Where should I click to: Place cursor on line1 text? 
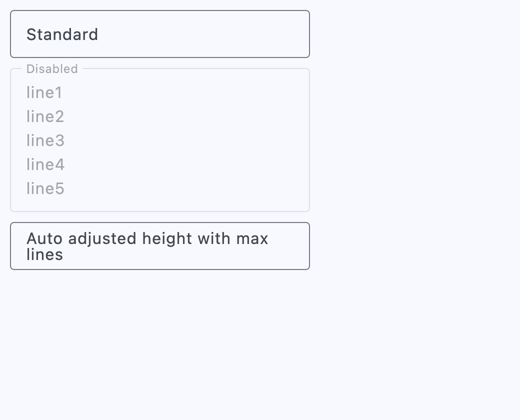pyautogui.click(x=44, y=92)
